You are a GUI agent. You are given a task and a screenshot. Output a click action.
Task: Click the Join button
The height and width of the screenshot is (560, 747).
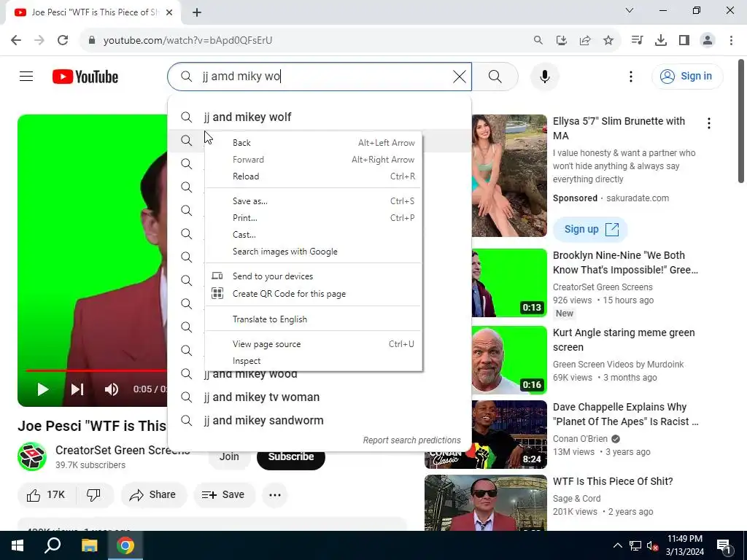click(x=229, y=456)
